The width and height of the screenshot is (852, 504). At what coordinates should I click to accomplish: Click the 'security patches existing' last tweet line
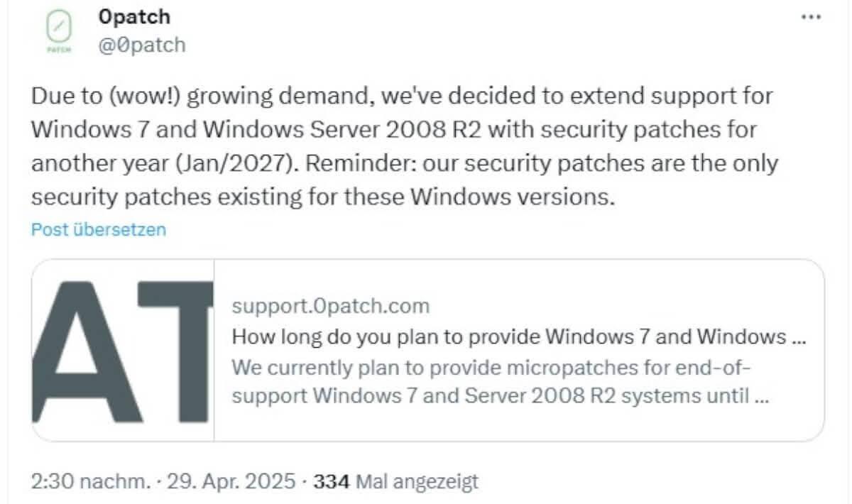pos(322,196)
